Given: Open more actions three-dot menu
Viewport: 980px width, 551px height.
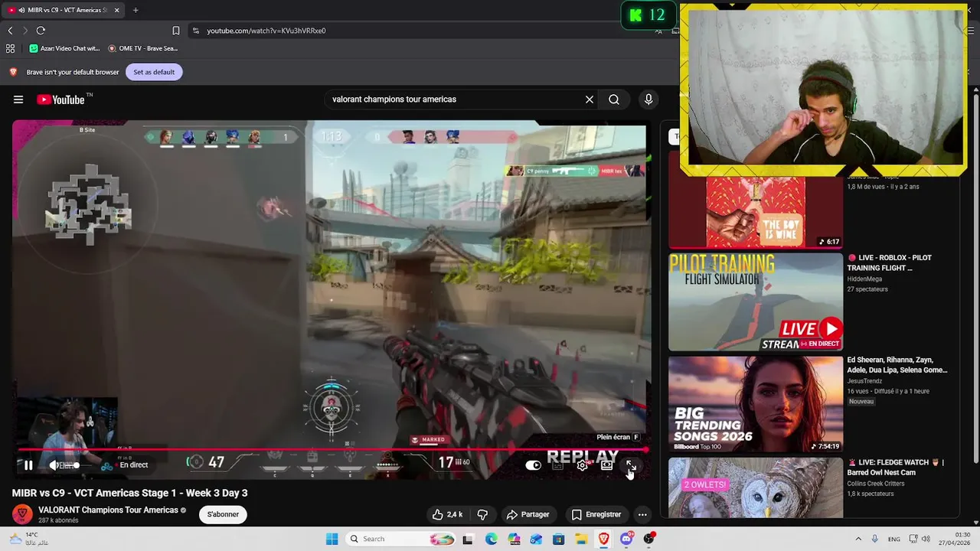Looking at the screenshot, I should [x=642, y=514].
